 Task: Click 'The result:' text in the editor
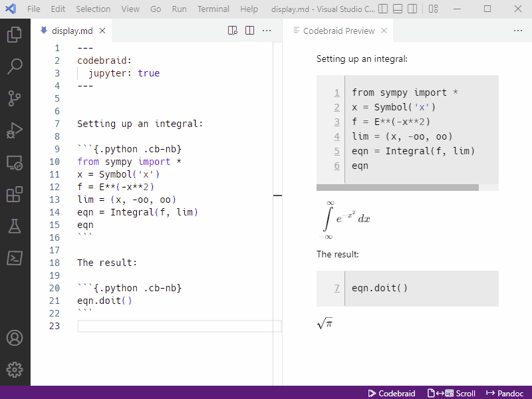pos(107,263)
